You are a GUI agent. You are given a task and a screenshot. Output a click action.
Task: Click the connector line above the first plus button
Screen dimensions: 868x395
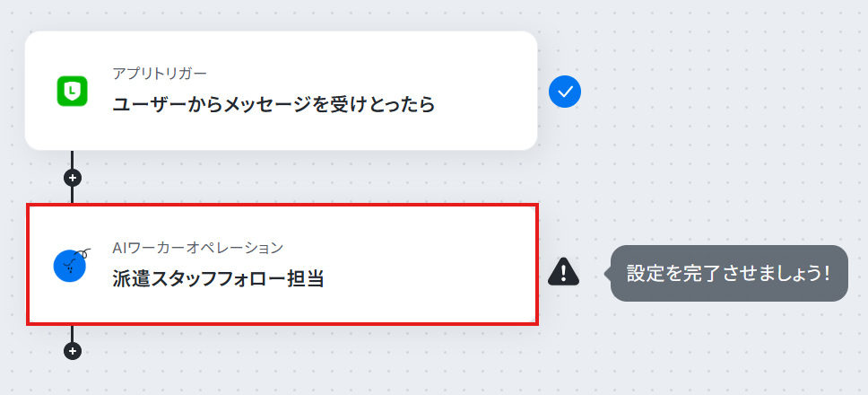[x=73, y=160]
